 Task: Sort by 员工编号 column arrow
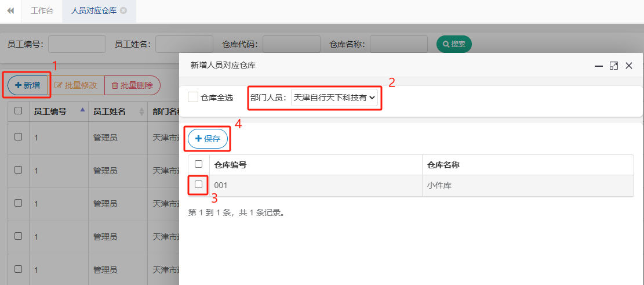pos(82,110)
